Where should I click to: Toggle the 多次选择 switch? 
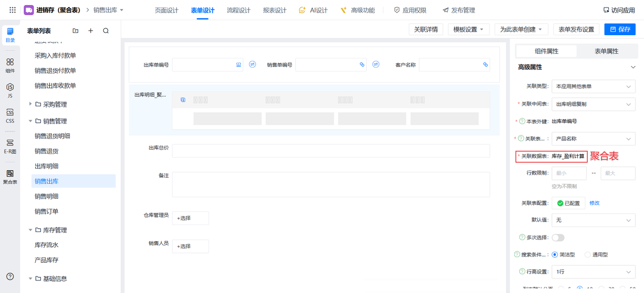pos(558,238)
